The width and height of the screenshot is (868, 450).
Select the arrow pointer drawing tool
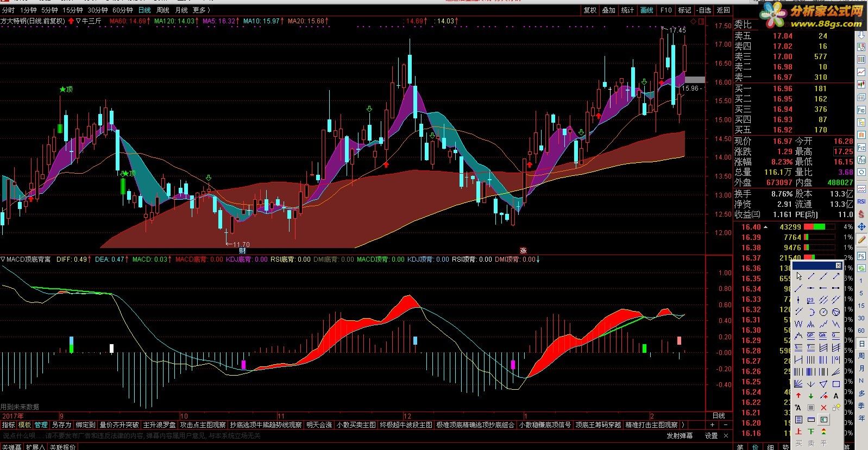point(798,276)
